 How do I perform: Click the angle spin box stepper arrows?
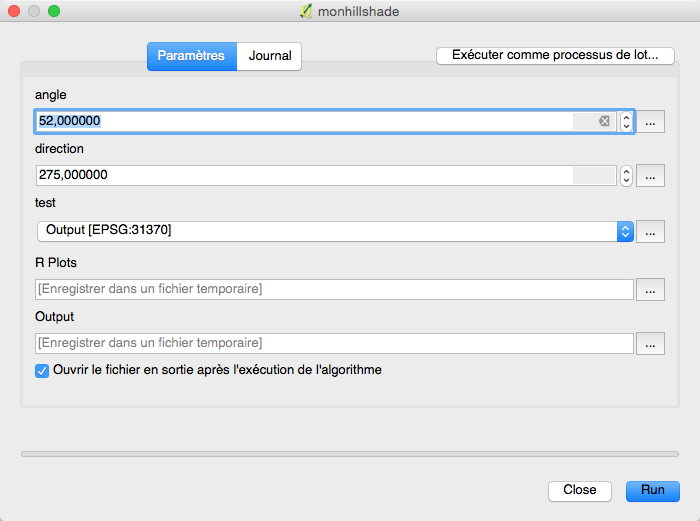pyautogui.click(x=626, y=121)
